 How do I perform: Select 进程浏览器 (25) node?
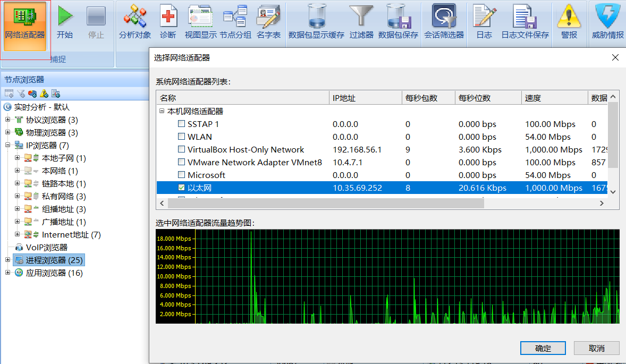[54, 260]
